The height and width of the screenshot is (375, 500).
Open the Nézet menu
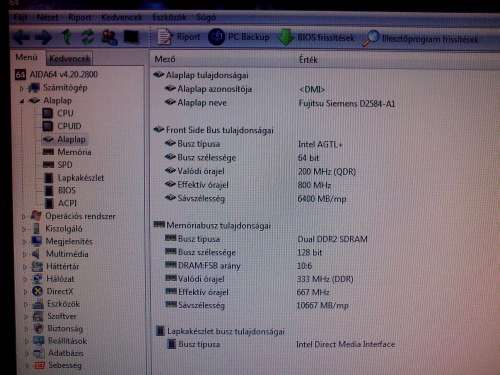pyautogui.click(x=47, y=17)
